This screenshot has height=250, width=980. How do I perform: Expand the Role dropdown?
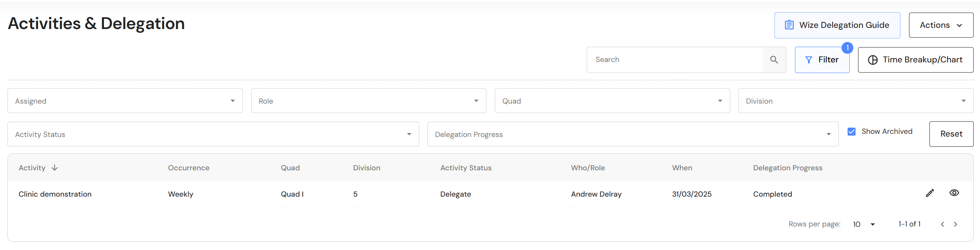click(368, 101)
